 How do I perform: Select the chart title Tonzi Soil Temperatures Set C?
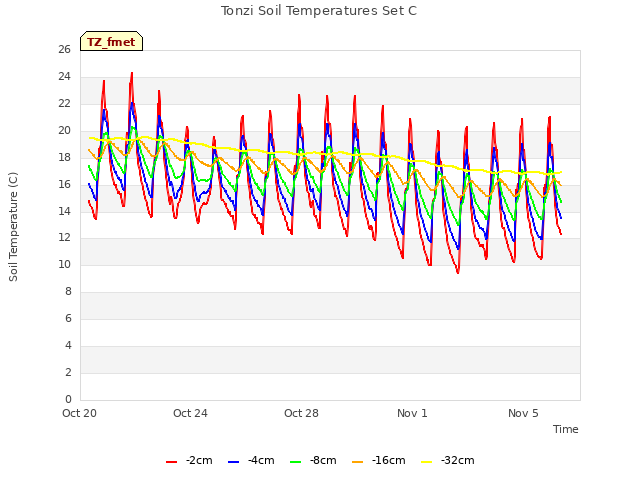(319, 11)
